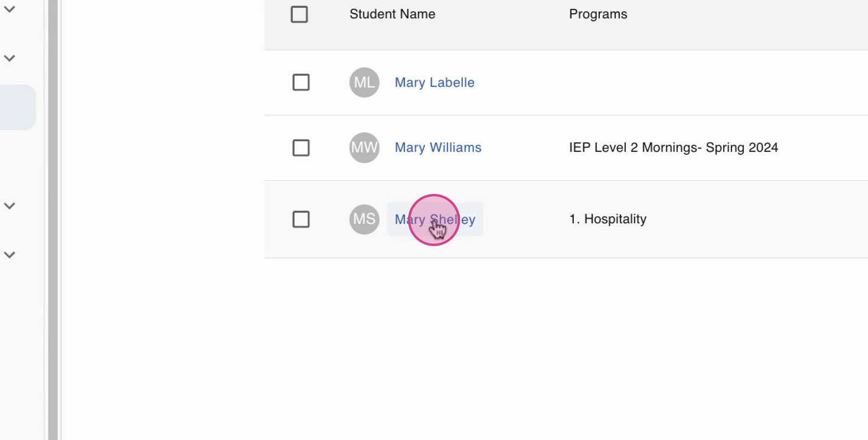Select Mary Labelle's row checkbox

coord(301,83)
